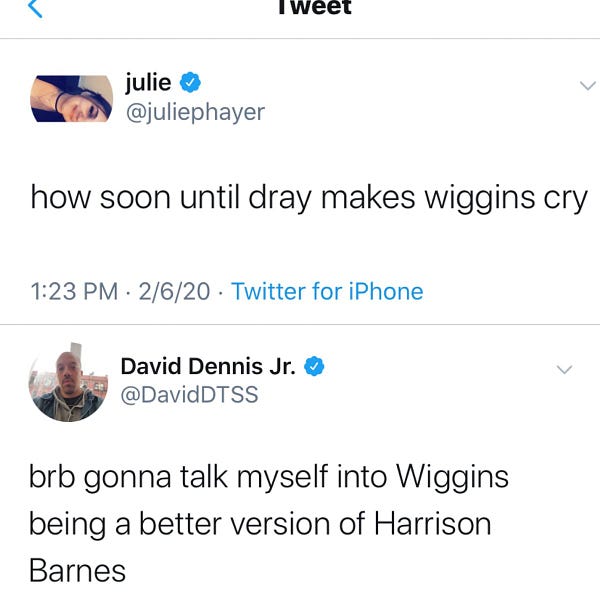The width and height of the screenshot is (600, 600).
Task: Click the word Barnes in the reply
Action: pos(77,571)
